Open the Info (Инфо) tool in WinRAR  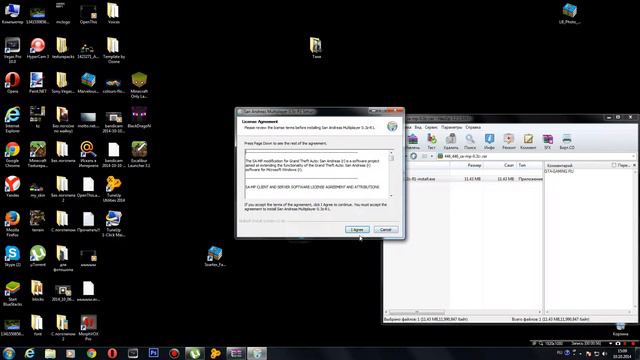tap(489, 141)
